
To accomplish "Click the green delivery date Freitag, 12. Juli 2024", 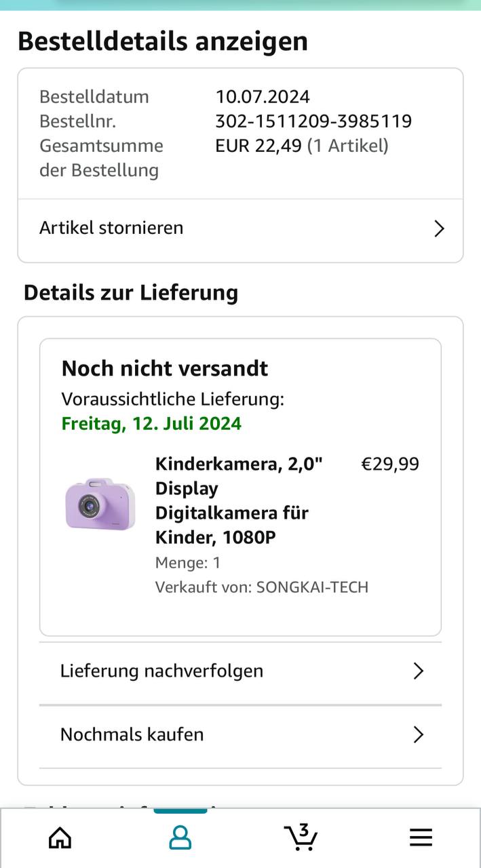I will pyautogui.click(x=151, y=424).
